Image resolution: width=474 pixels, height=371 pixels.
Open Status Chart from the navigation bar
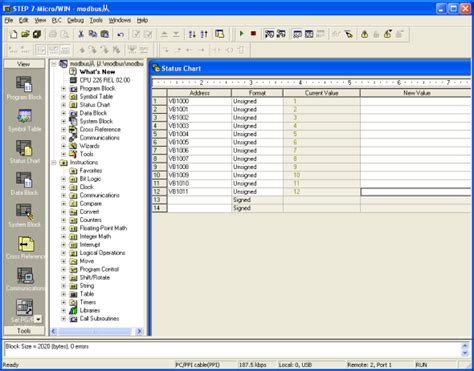point(24,152)
